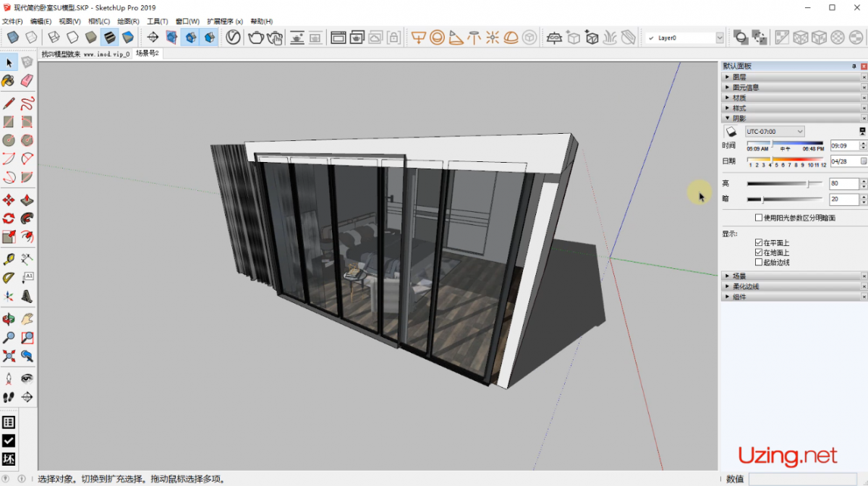
Task: Enable 使用阳光参数区分明暗面 checkbox
Action: [x=759, y=218]
